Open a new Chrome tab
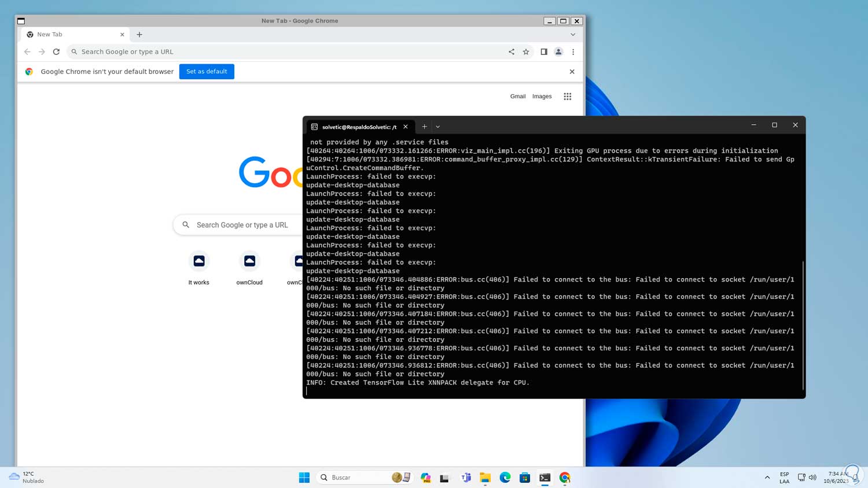Image resolution: width=868 pixels, height=488 pixels. (139, 35)
